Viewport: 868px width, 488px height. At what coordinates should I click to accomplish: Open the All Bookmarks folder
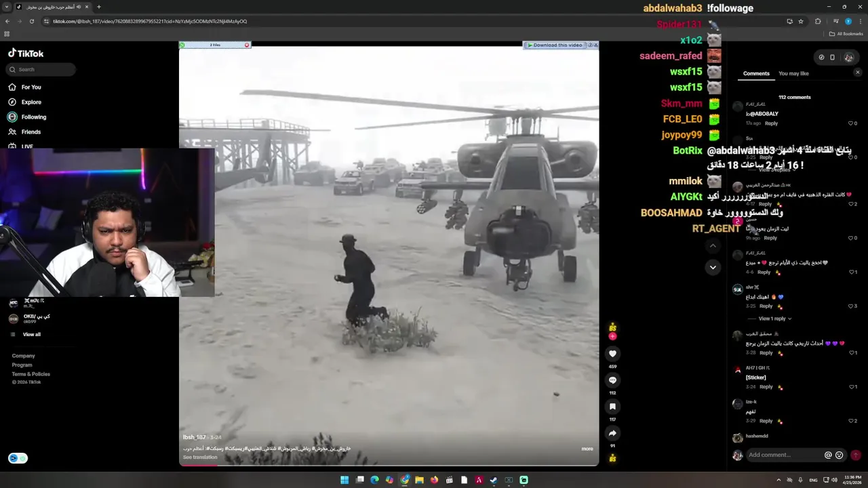coord(846,34)
